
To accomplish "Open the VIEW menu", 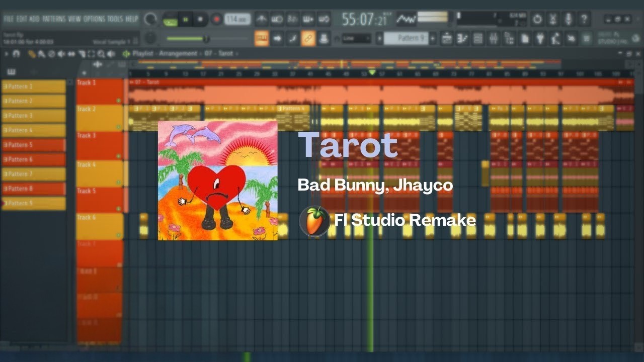I will (74, 19).
